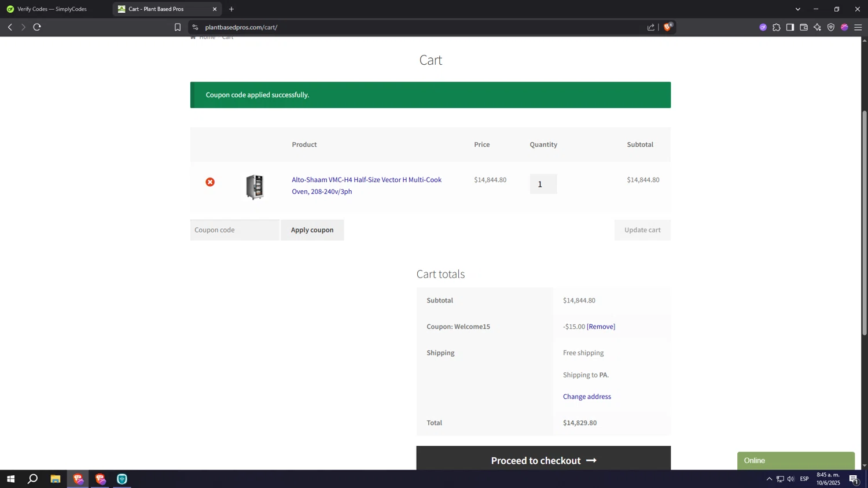Go forward to next page
The image size is (868, 488).
pyautogui.click(x=23, y=27)
